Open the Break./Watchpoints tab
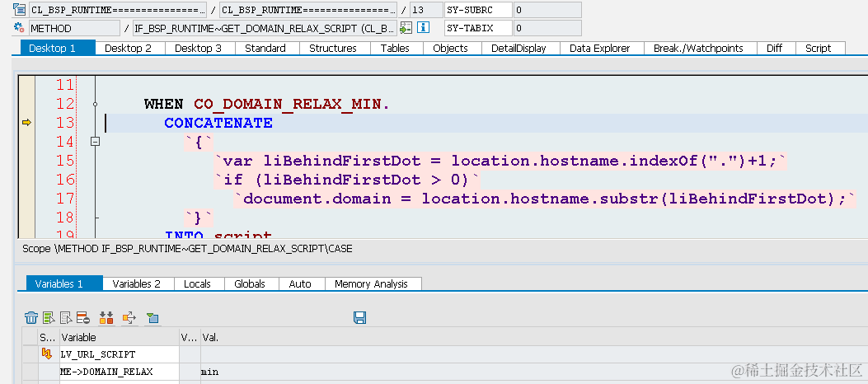Image resolution: width=868 pixels, height=384 pixels. click(701, 48)
